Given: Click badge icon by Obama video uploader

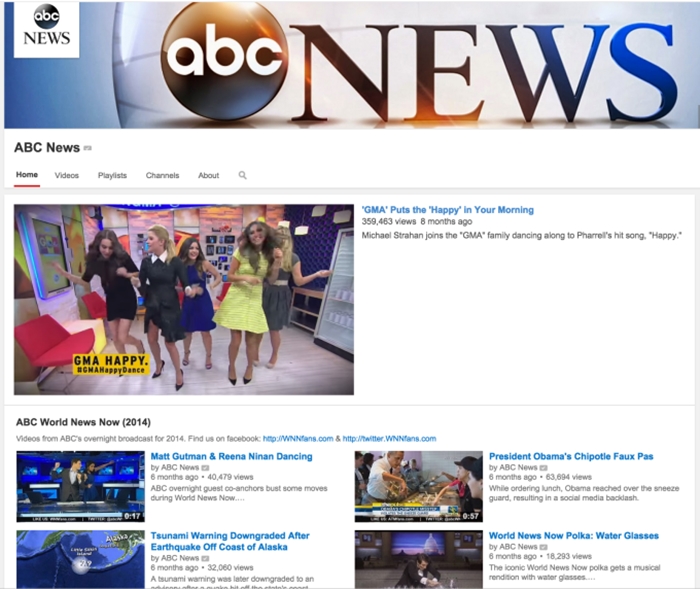Looking at the screenshot, I should pos(543,468).
